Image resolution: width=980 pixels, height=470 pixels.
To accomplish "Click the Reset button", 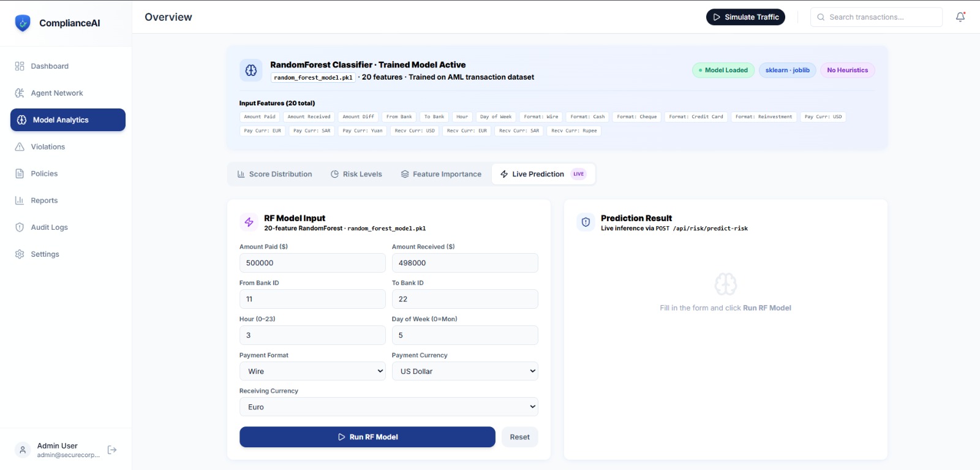I will point(520,437).
